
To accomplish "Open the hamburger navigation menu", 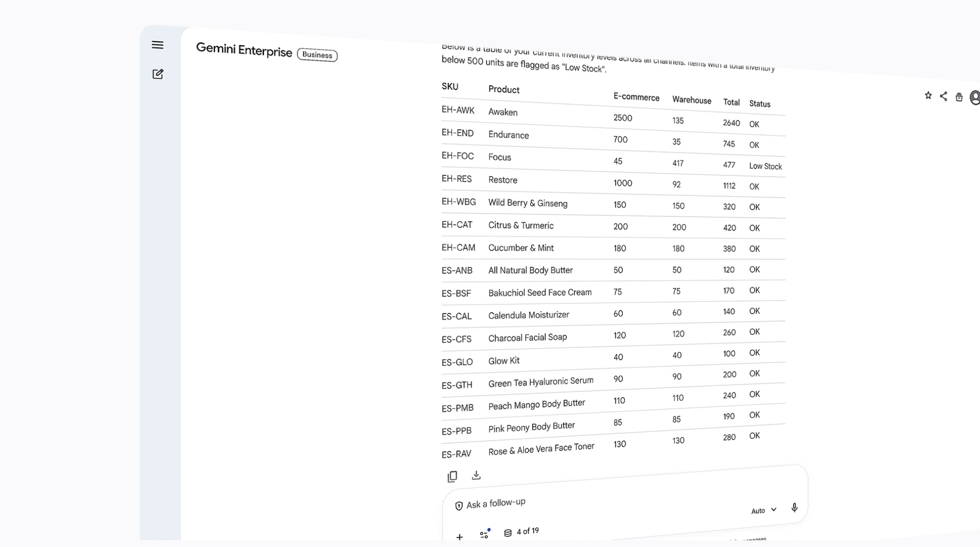I will 157,45.
